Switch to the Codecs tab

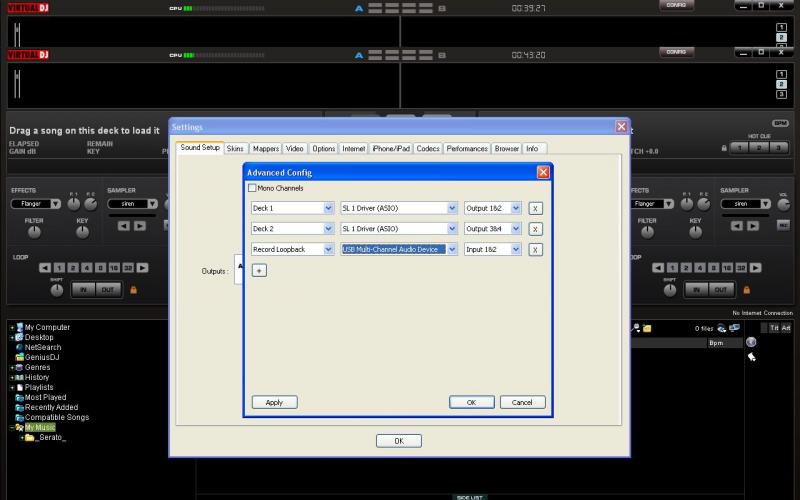pyautogui.click(x=428, y=148)
